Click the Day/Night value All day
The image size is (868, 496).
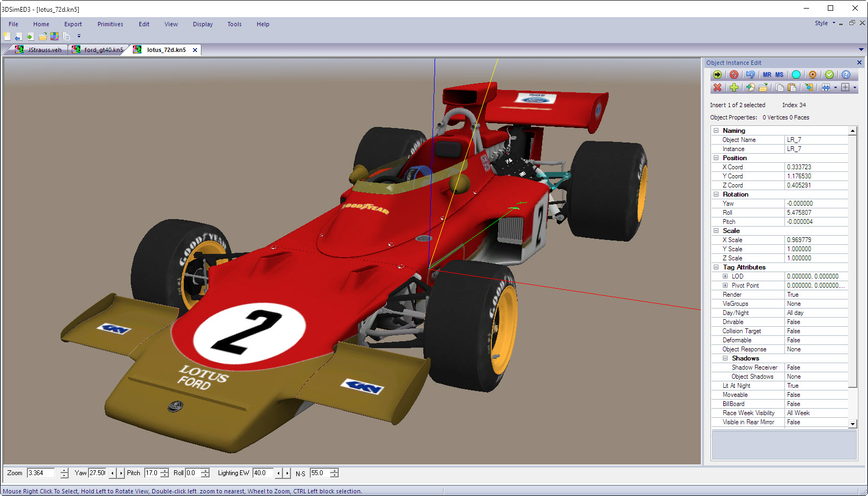click(x=817, y=313)
